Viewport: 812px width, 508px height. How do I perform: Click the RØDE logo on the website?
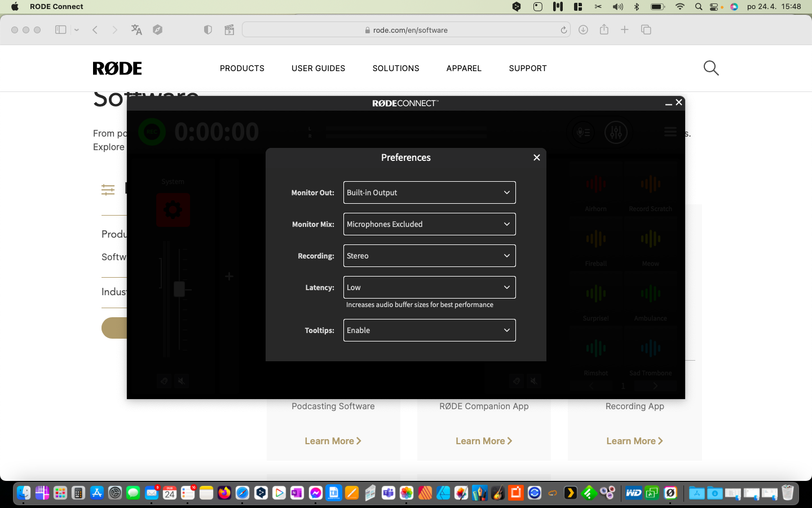coord(117,68)
